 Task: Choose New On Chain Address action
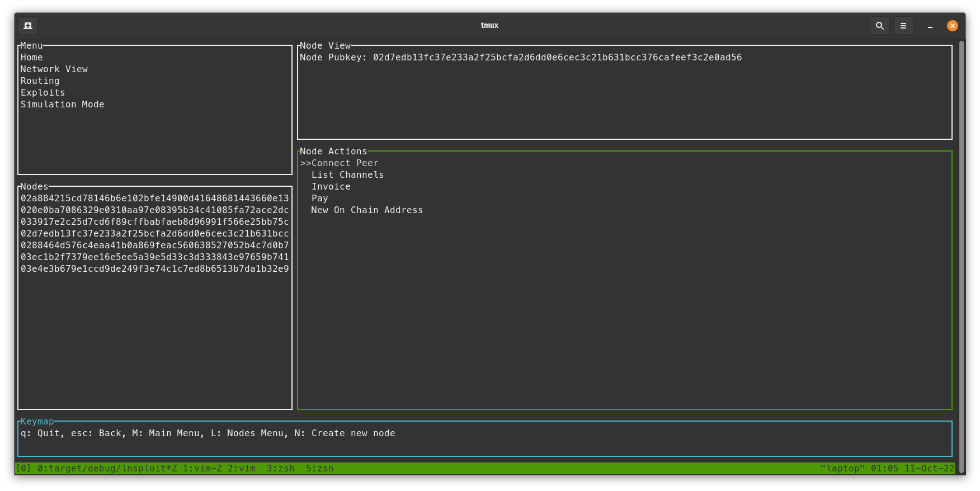[368, 210]
